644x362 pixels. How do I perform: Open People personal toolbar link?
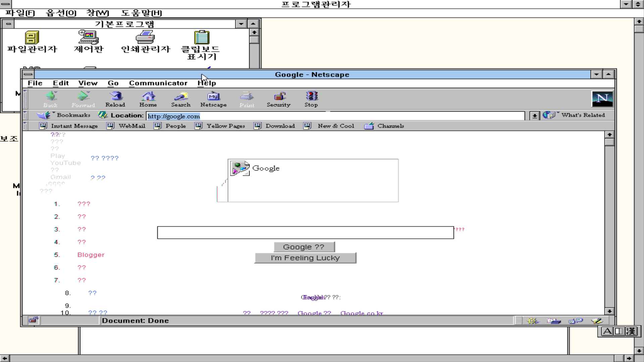[170, 126]
